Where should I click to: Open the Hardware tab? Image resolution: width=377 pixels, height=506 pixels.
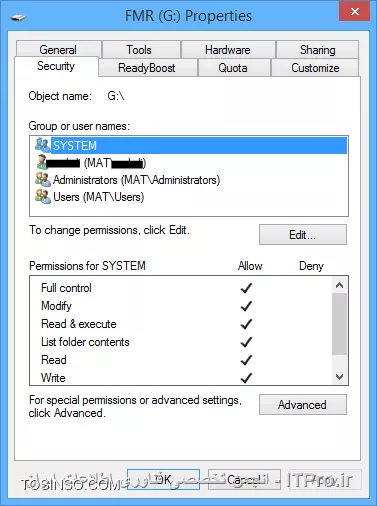[228, 50]
